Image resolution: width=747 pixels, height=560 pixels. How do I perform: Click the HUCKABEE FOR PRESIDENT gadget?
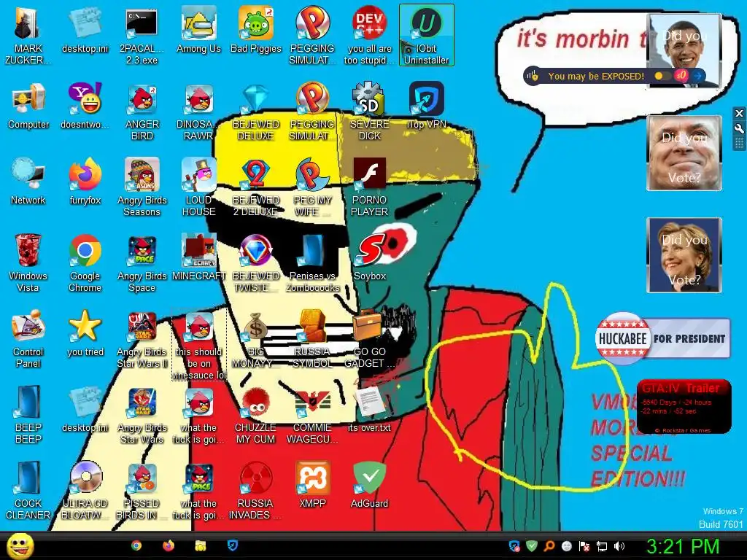point(662,338)
